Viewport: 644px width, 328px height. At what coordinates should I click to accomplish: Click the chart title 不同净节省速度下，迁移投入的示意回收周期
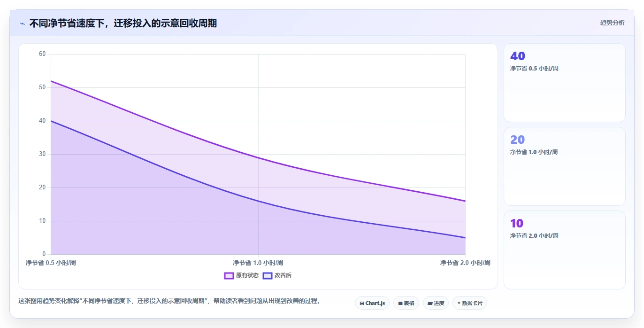pos(123,23)
